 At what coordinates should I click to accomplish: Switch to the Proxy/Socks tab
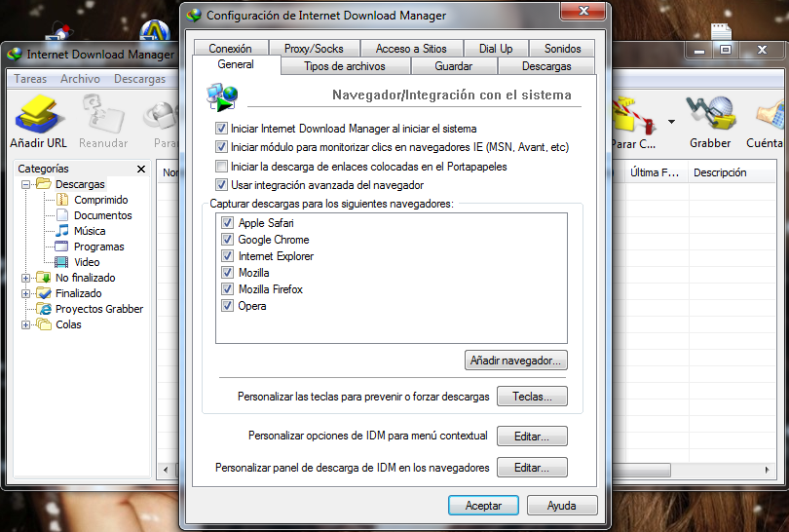(314, 49)
